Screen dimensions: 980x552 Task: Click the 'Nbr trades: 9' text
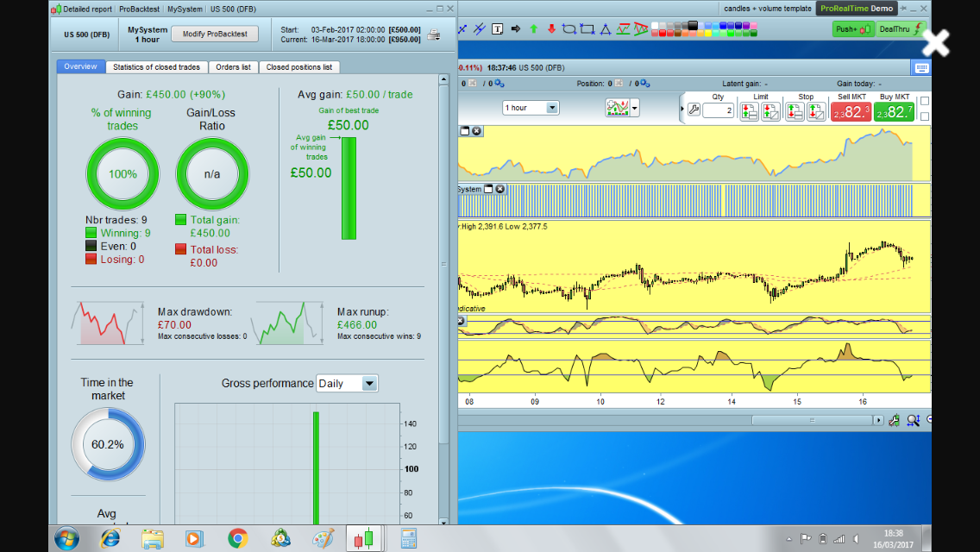pyautogui.click(x=116, y=220)
